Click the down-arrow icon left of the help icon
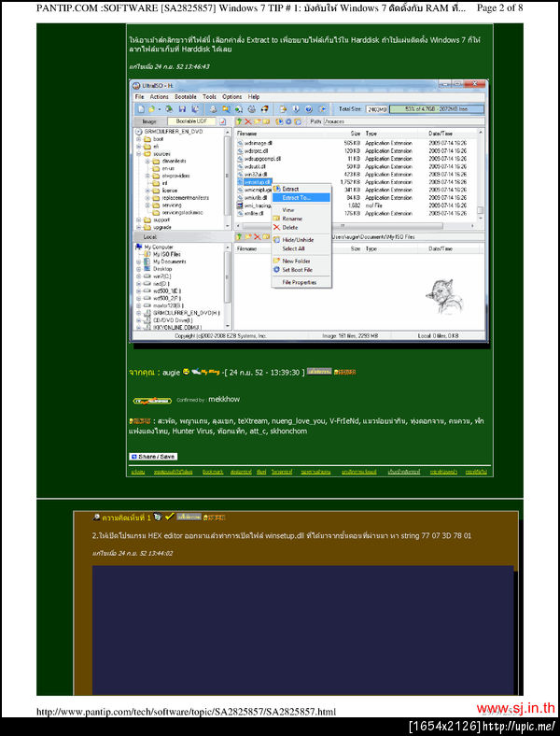 click(x=296, y=109)
